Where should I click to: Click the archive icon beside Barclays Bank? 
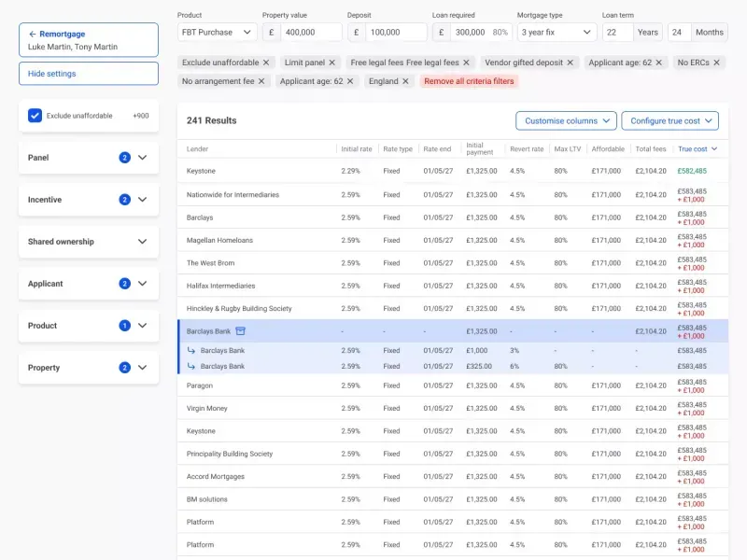pos(241,331)
